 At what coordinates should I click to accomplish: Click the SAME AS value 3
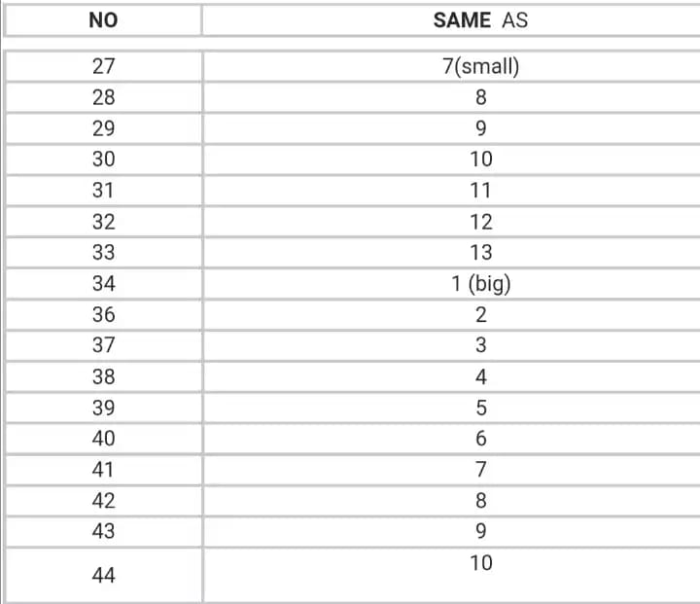(x=480, y=345)
